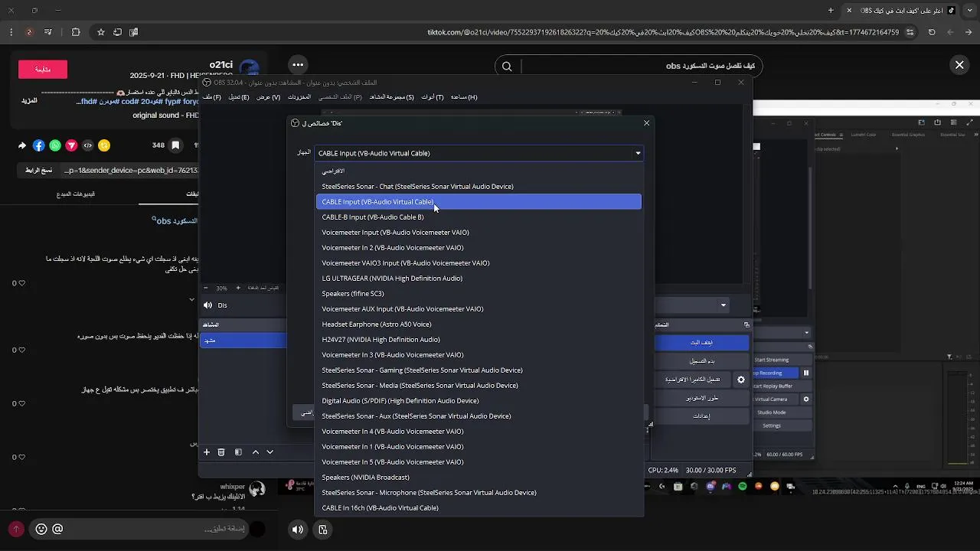Bookmark the page with the star icon
This screenshot has height=551, width=980.
[x=100, y=32]
